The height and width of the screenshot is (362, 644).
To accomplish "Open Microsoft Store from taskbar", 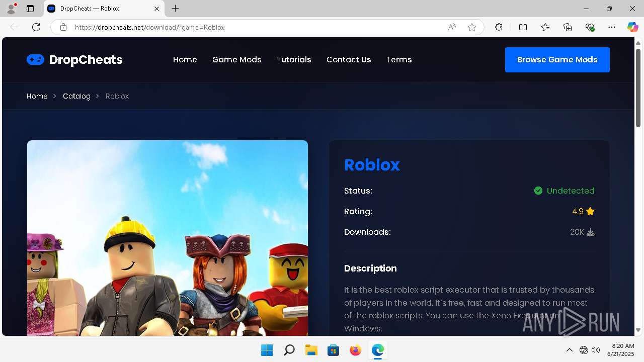I will (x=333, y=350).
